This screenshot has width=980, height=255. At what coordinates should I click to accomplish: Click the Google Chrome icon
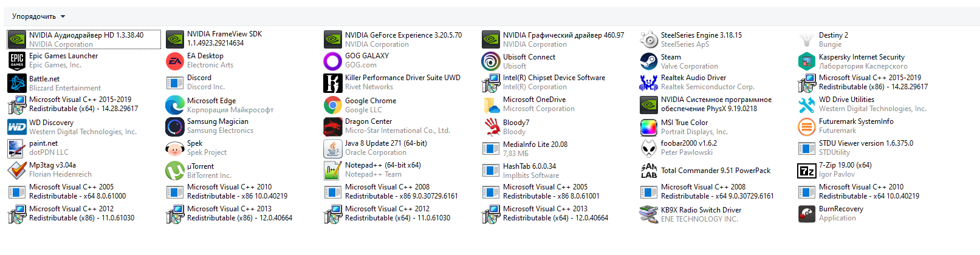[333, 105]
